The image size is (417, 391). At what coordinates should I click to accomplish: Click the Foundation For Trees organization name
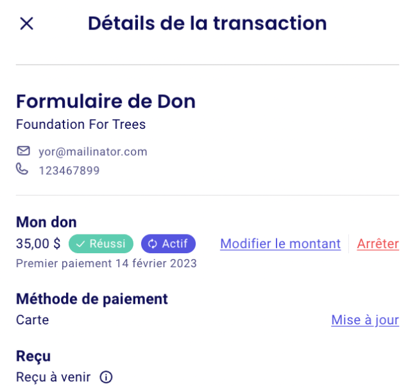click(x=81, y=124)
